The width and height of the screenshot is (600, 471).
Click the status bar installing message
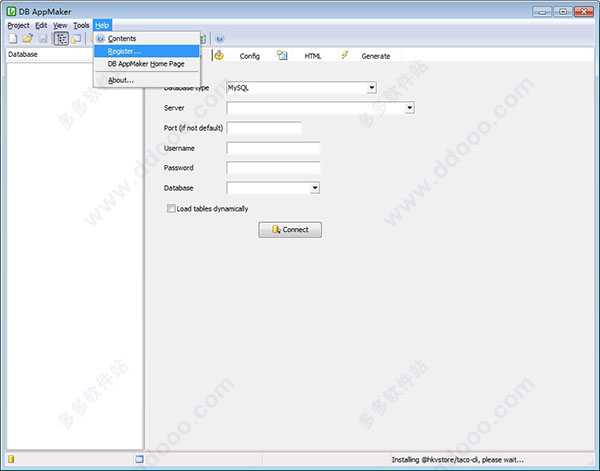point(457,460)
